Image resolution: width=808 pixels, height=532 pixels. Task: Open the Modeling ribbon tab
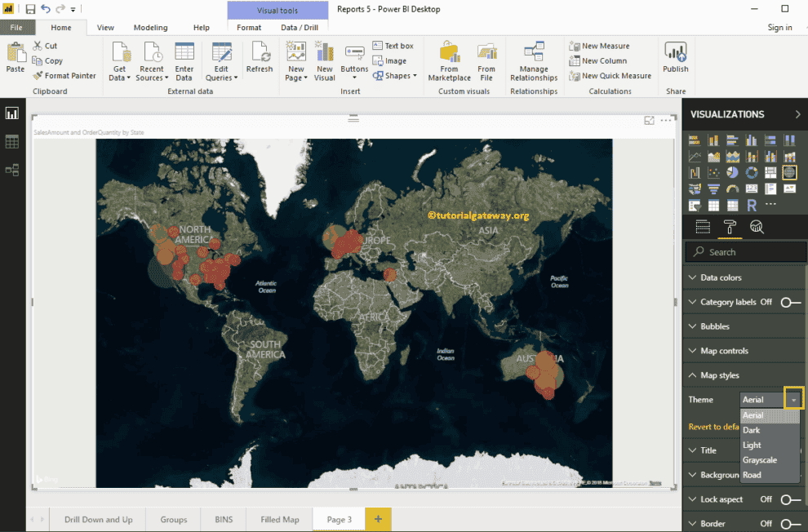point(150,28)
